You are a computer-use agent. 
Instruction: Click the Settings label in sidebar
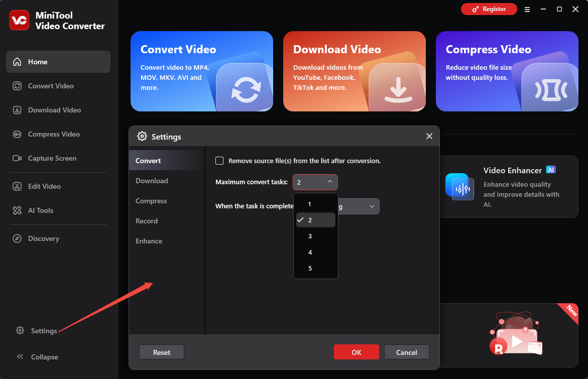pyautogui.click(x=44, y=331)
